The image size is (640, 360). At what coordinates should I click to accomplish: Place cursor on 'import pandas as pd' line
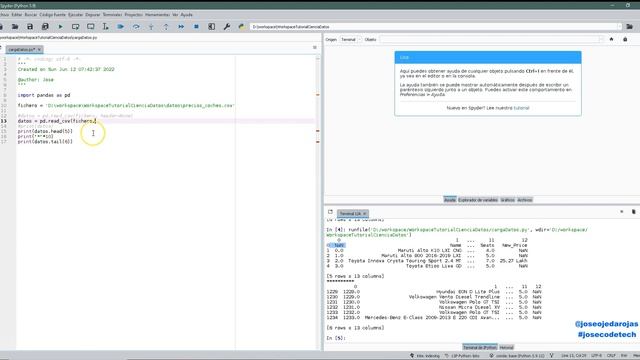point(44,95)
